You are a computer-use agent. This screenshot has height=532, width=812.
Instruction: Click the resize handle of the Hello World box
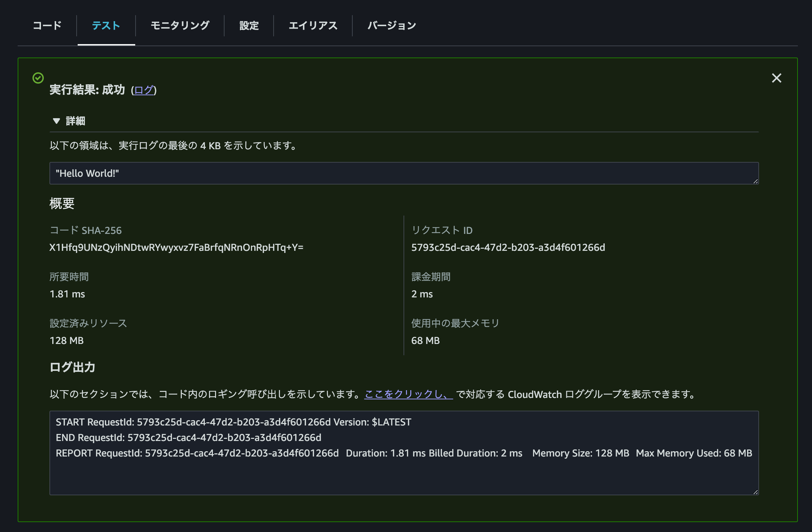(x=755, y=181)
